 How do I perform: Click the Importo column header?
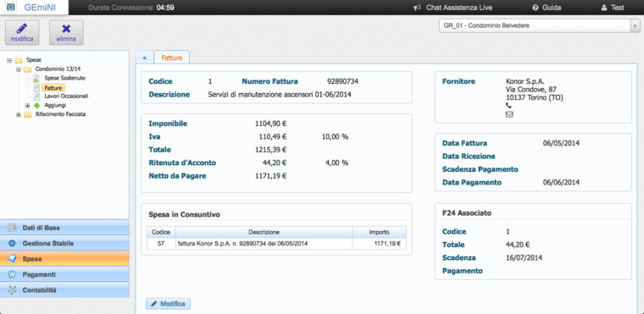(x=379, y=232)
